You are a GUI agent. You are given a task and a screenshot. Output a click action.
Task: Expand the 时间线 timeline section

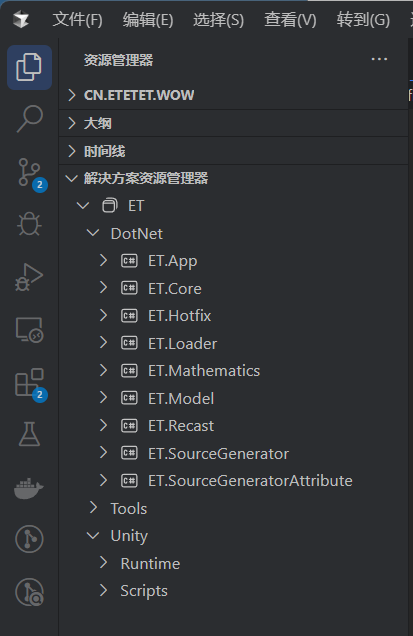pyautogui.click(x=234, y=151)
